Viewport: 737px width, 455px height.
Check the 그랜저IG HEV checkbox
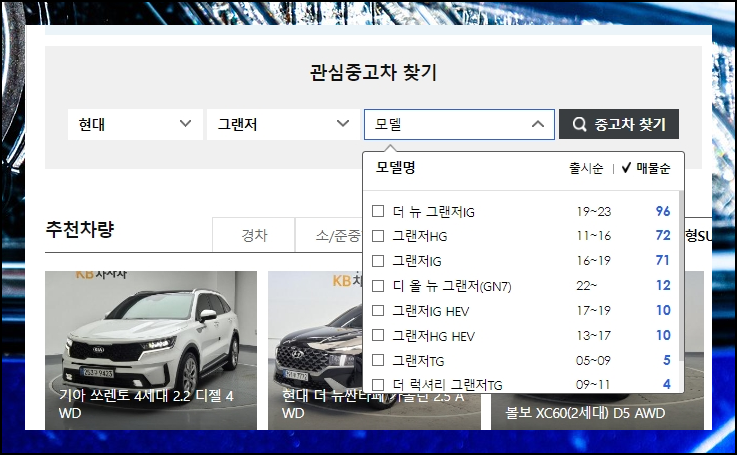pyautogui.click(x=378, y=310)
